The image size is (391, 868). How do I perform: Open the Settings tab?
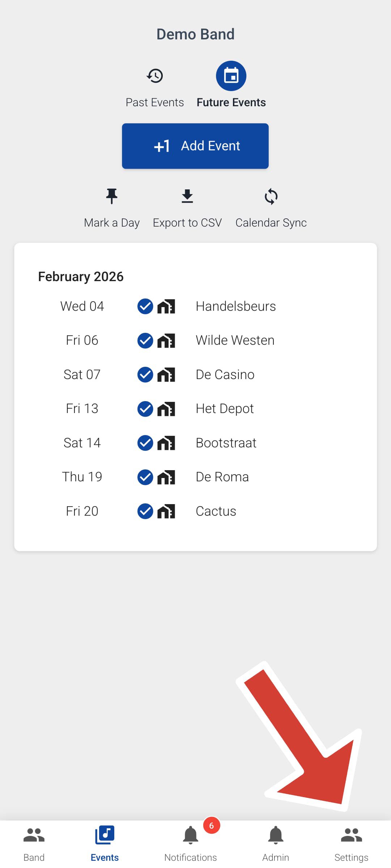click(351, 844)
